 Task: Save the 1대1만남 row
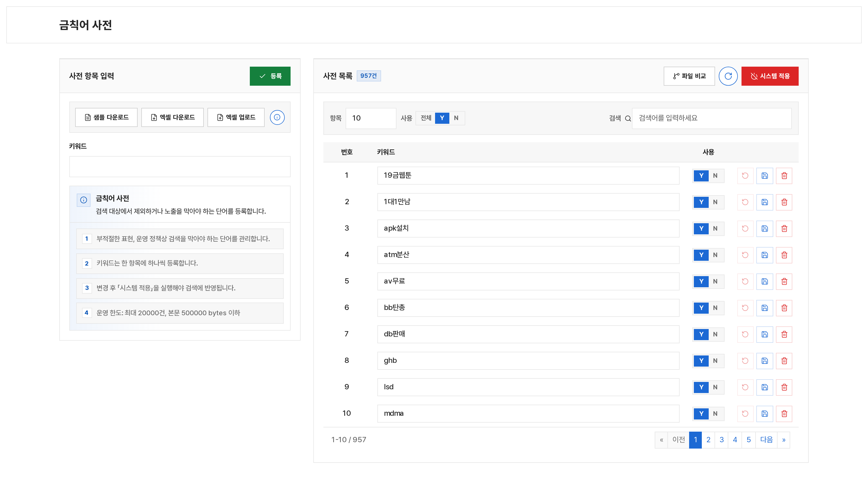point(765,202)
